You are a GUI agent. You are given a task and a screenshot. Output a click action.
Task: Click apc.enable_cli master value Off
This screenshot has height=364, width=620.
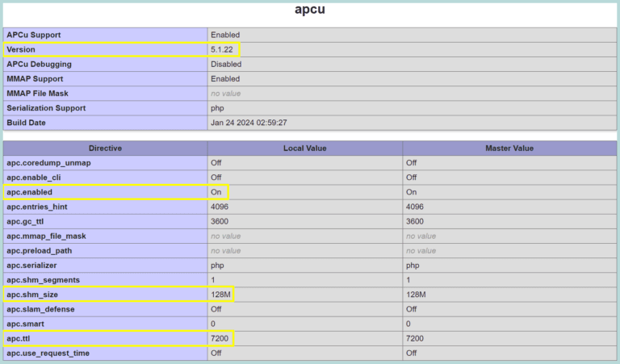pyautogui.click(x=411, y=178)
